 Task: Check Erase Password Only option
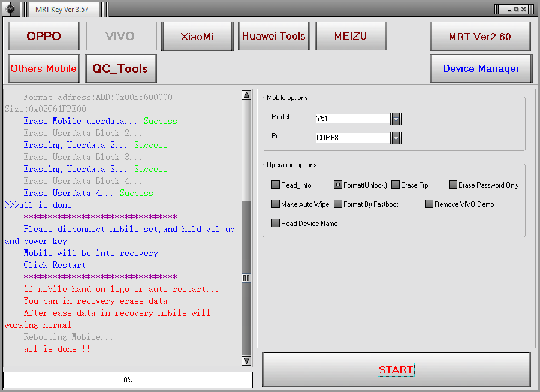[453, 185]
